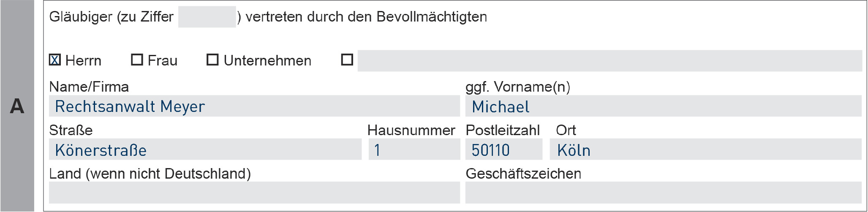
Task: Check the unlabeled fourth salutation checkbox
Action: pyautogui.click(x=347, y=60)
